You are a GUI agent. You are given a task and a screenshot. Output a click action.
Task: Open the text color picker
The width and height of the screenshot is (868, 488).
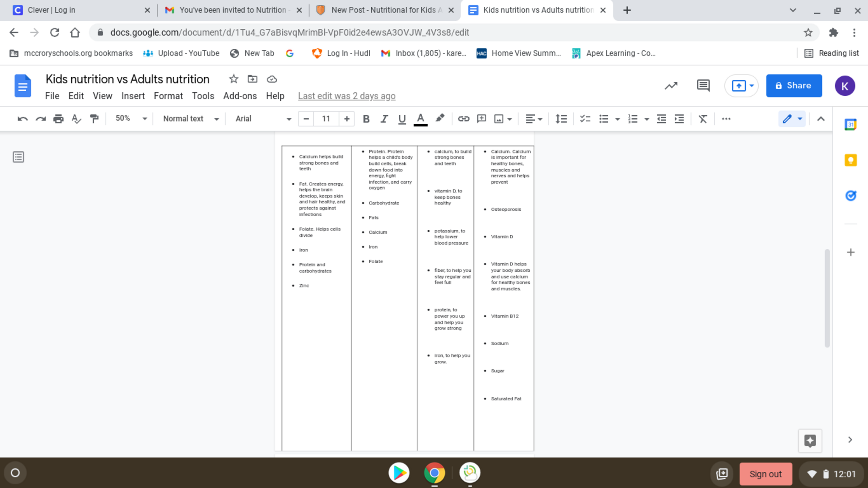(420, 119)
